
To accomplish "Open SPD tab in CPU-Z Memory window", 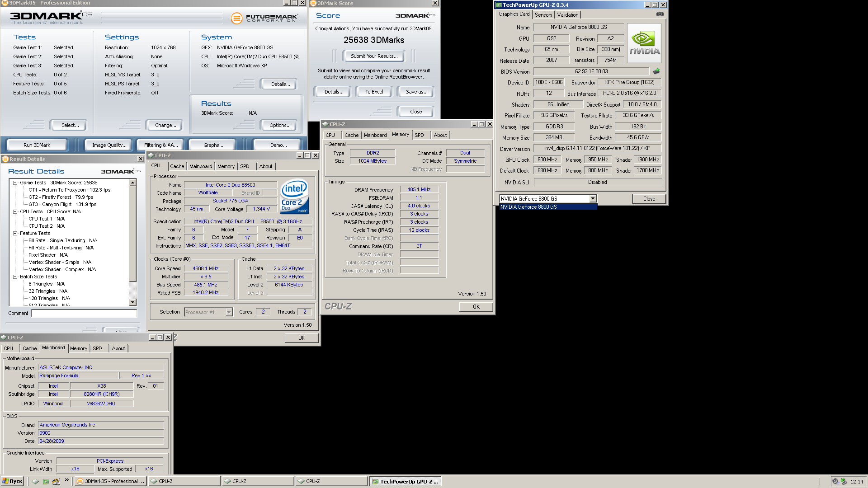I will pos(419,135).
